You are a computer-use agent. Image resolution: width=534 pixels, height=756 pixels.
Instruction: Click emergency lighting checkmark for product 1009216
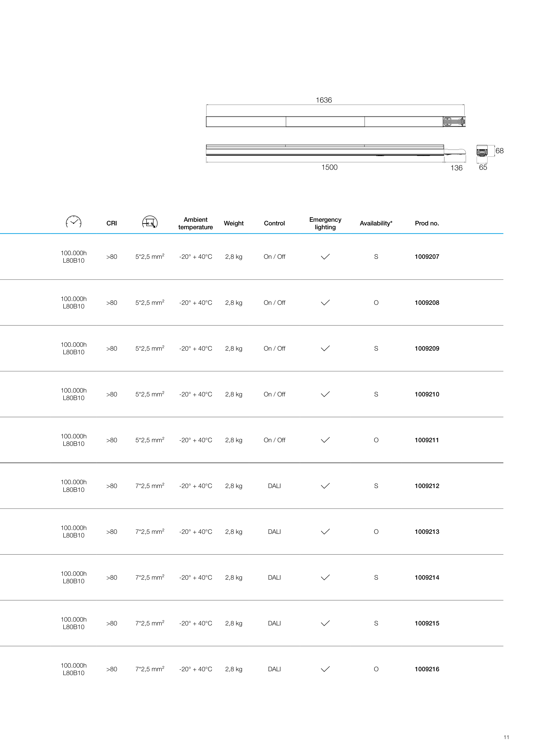(325, 669)
